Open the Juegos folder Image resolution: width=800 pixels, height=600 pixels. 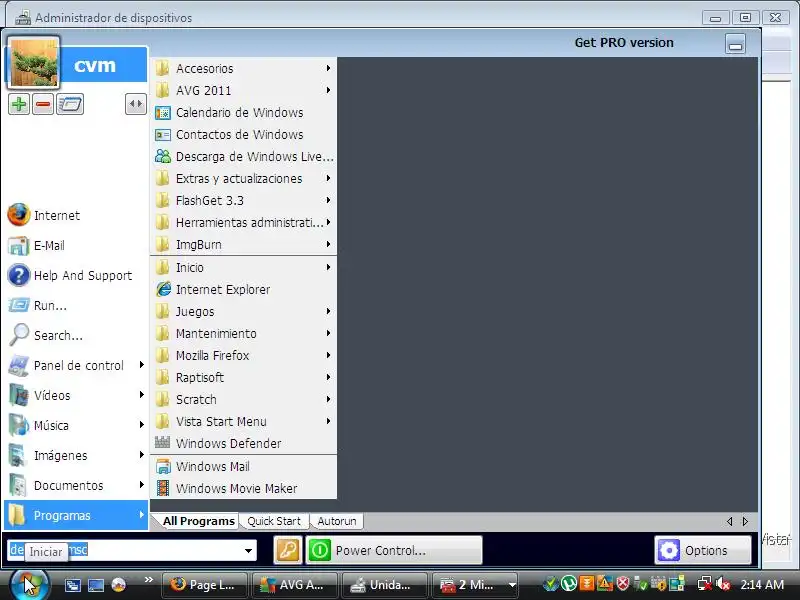point(243,311)
